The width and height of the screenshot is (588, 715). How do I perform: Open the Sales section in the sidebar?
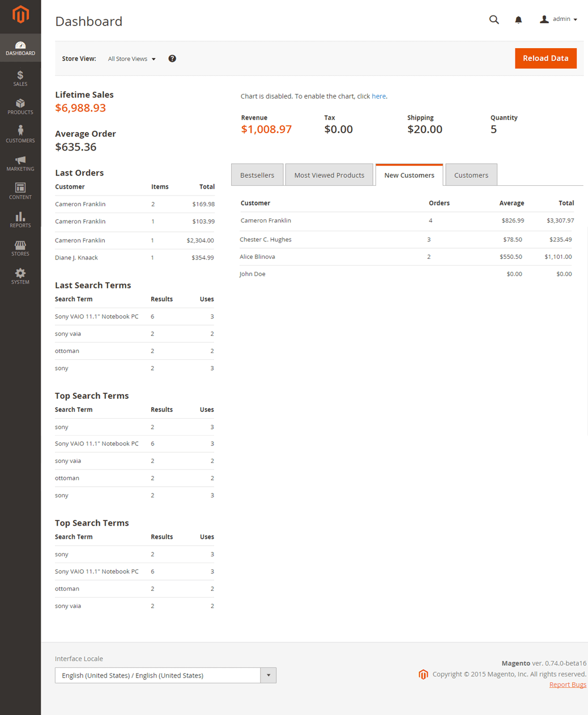coord(20,78)
